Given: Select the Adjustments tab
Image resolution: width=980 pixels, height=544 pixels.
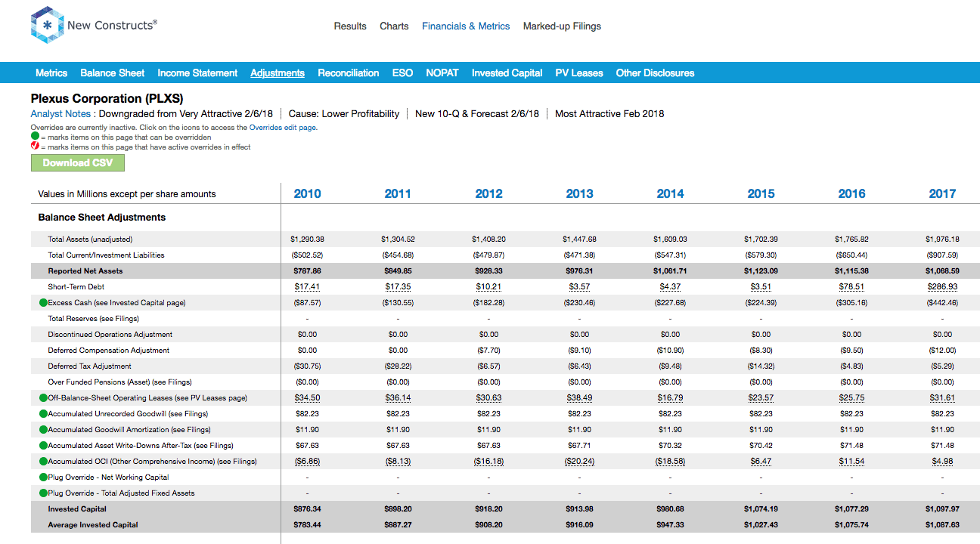Looking at the screenshot, I should [278, 73].
